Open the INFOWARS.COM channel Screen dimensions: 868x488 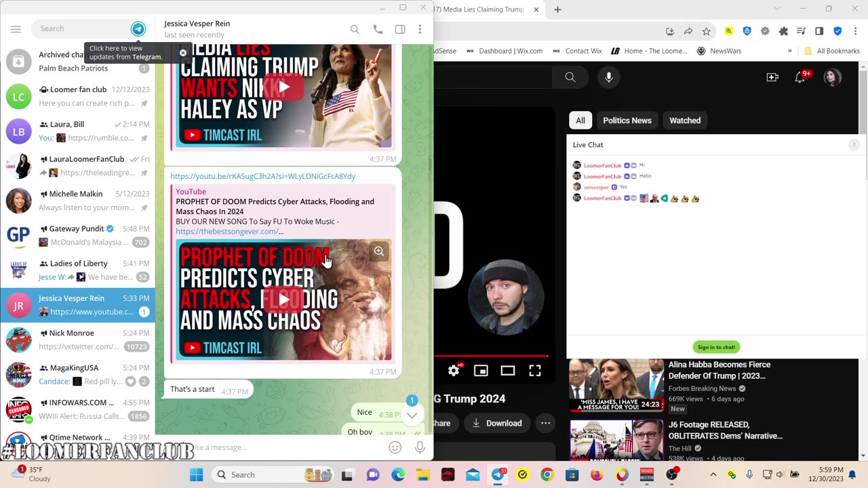tap(77, 409)
